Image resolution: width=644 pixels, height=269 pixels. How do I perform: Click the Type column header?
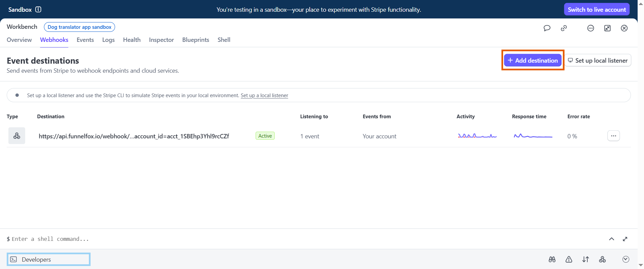coord(12,117)
